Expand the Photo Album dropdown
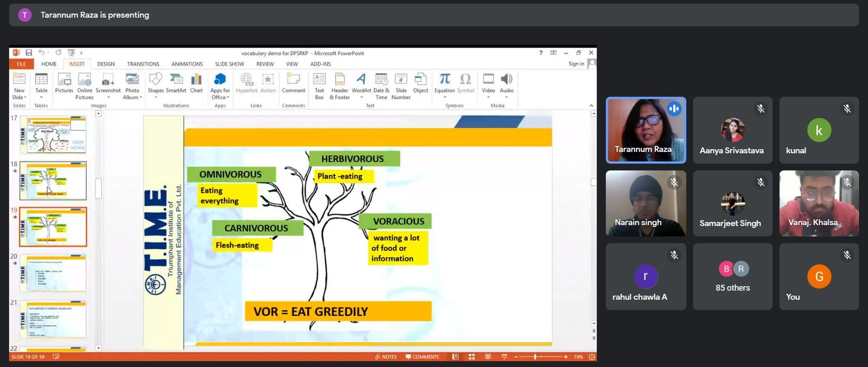The width and height of the screenshot is (868, 367). coord(132,97)
